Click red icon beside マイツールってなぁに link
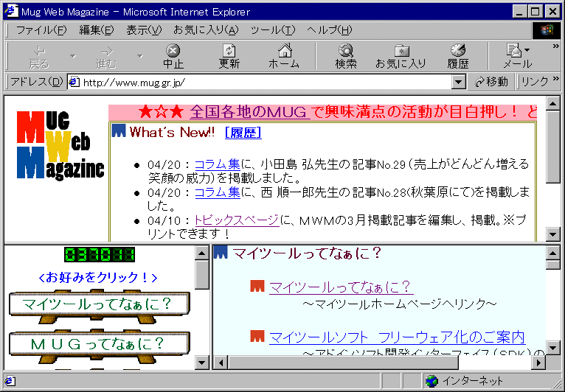The height and width of the screenshot is (392, 565). point(257,287)
